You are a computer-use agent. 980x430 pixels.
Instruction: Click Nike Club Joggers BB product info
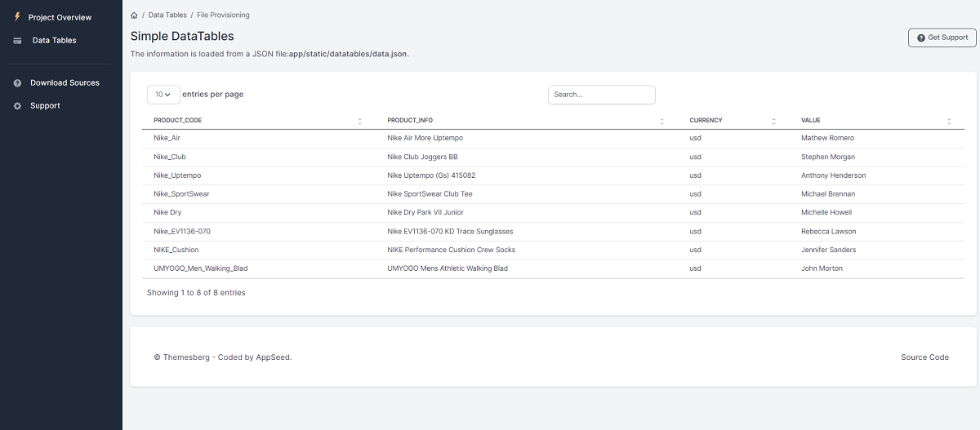[422, 157]
